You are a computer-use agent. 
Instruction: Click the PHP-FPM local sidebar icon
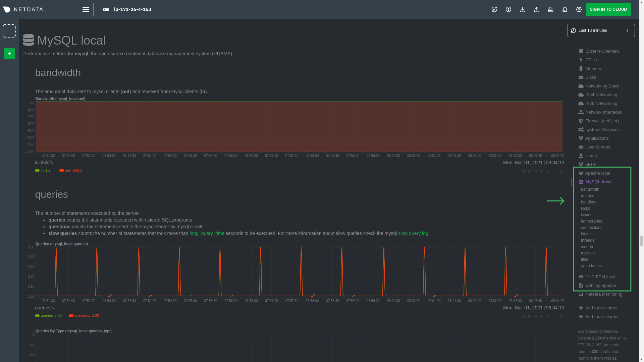(581, 277)
